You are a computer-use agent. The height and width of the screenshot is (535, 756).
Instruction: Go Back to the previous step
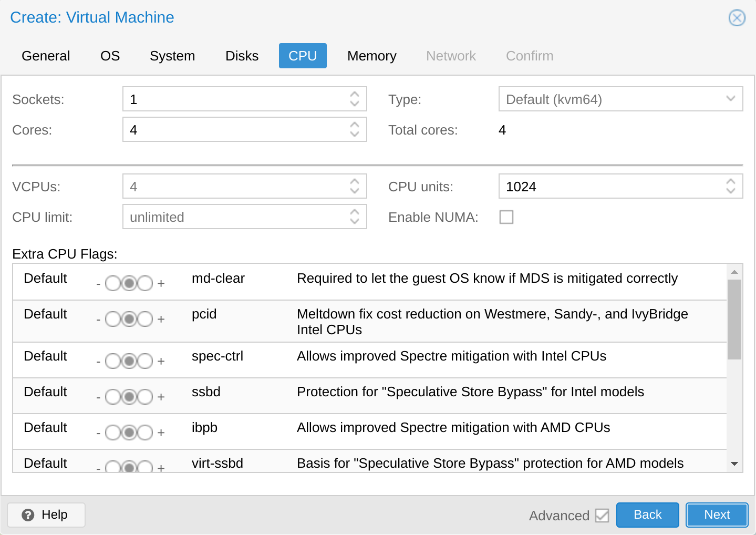click(647, 515)
